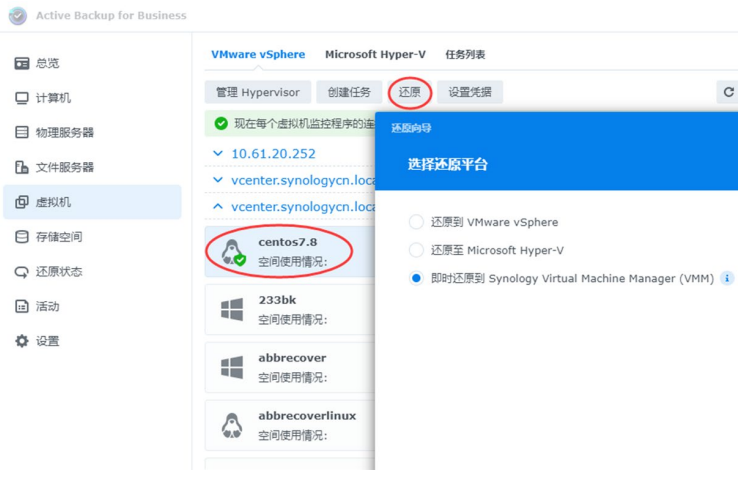741x494 pixels.
Task: Click the 设置 gear icon
Action: click(x=22, y=341)
